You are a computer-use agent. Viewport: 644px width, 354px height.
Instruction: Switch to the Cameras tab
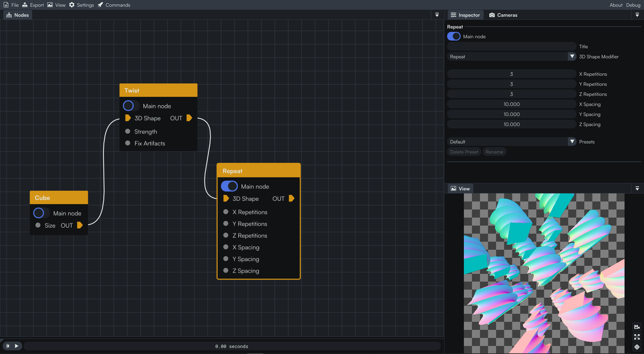click(x=503, y=15)
